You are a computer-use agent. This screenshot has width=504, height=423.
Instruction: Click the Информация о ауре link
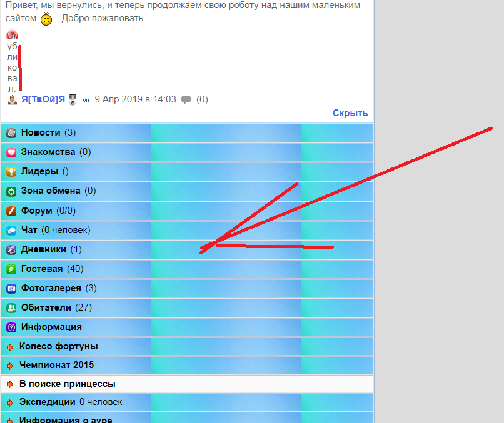pos(65,419)
